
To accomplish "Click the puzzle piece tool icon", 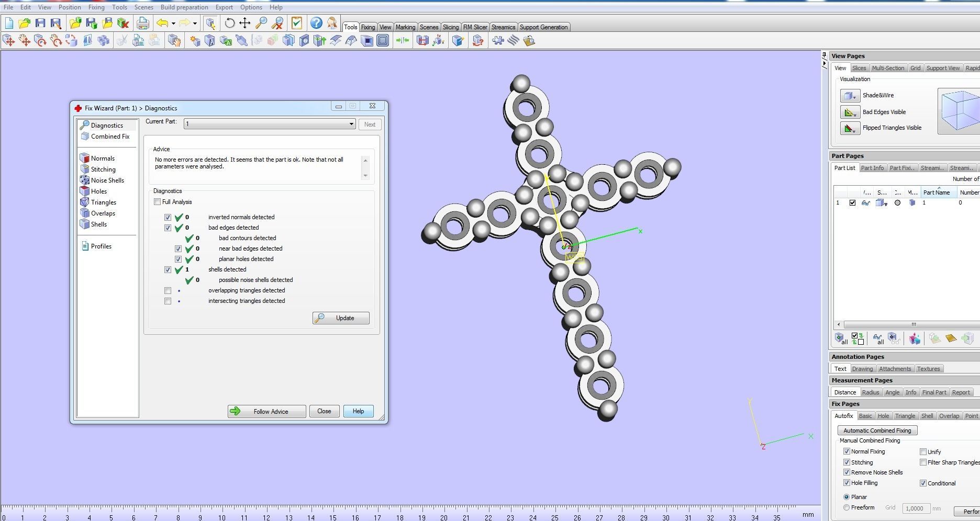I will tap(497, 40).
